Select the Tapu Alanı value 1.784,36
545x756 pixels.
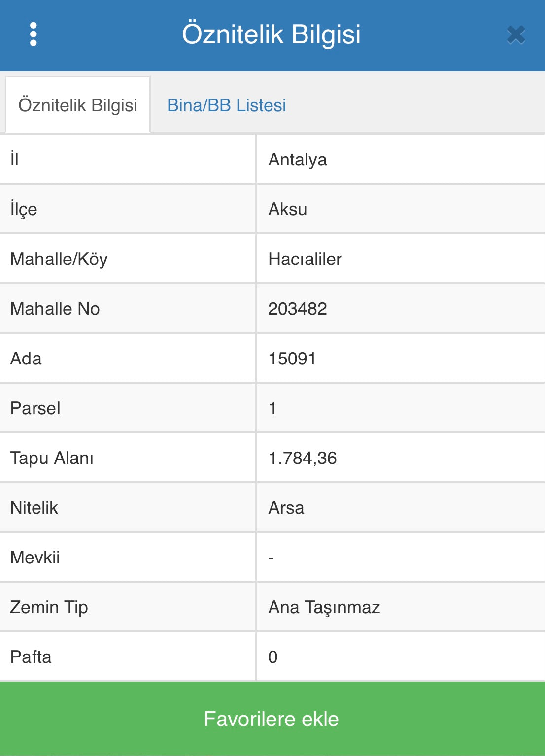click(x=302, y=458)
